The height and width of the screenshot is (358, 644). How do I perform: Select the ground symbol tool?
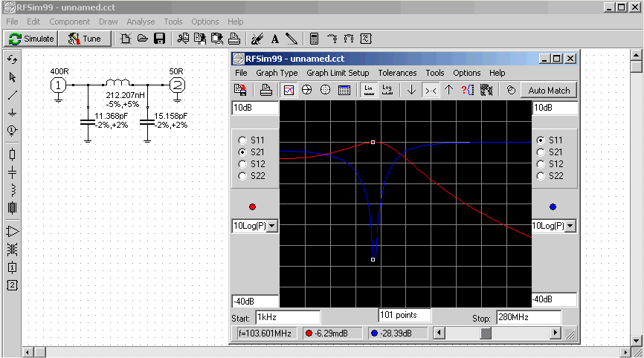12,113
